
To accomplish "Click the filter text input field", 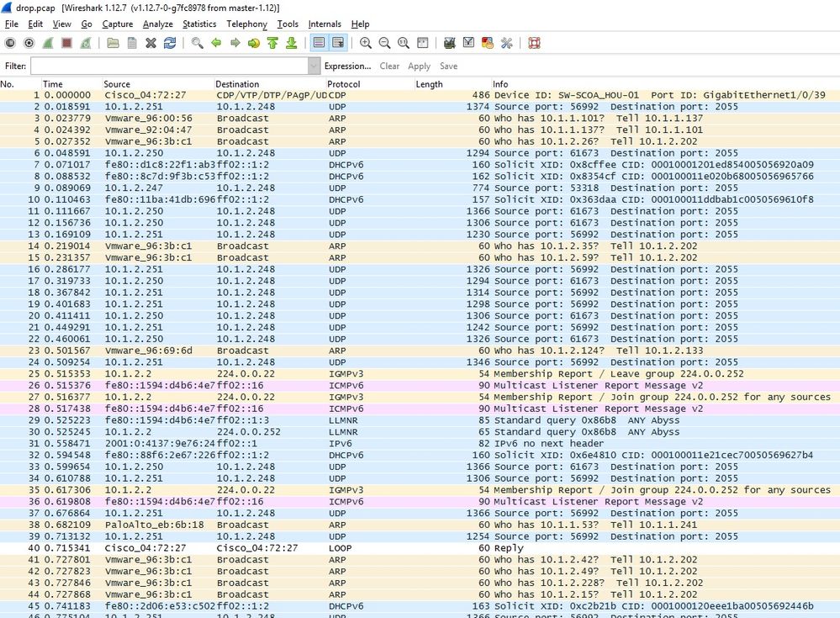I will (x=168, y=66).
